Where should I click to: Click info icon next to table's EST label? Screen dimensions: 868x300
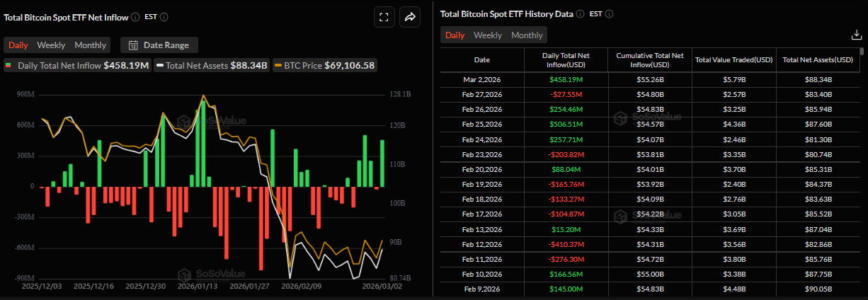pyautogui.click(x=609, y=13)
